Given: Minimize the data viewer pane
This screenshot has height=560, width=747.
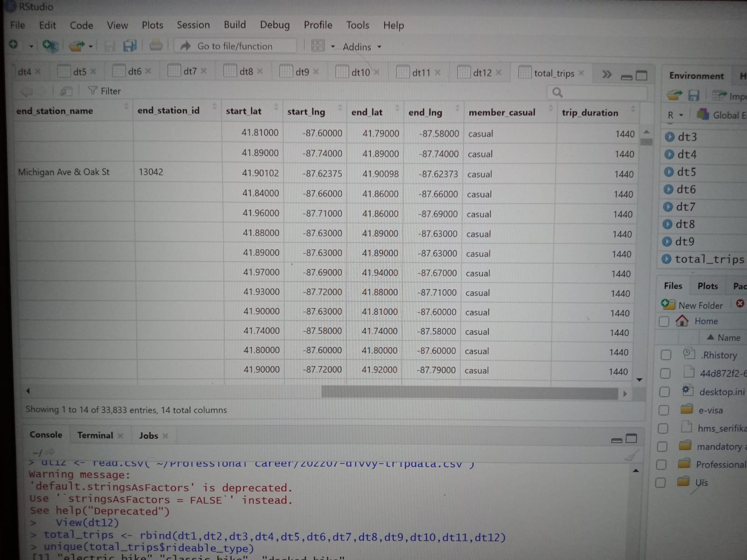Looking at the screenshot, I should pos(627,77).
